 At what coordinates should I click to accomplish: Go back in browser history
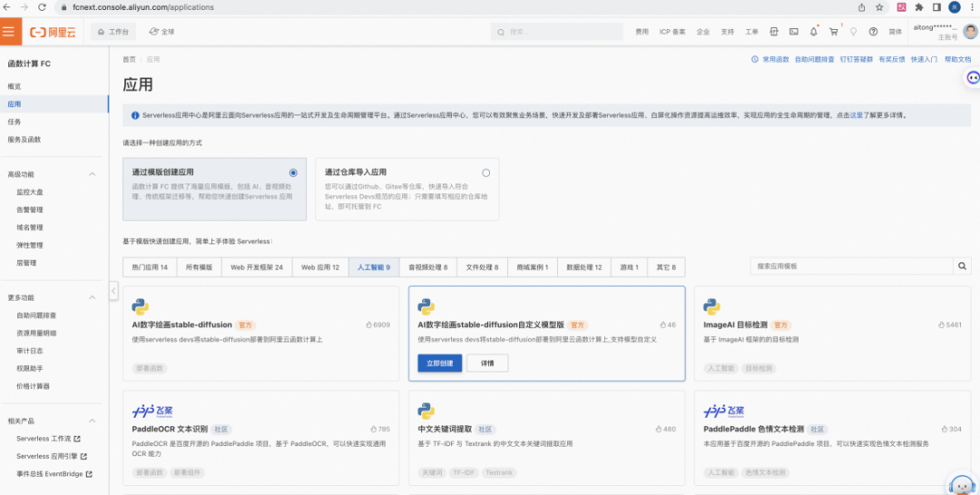[7, 7]
